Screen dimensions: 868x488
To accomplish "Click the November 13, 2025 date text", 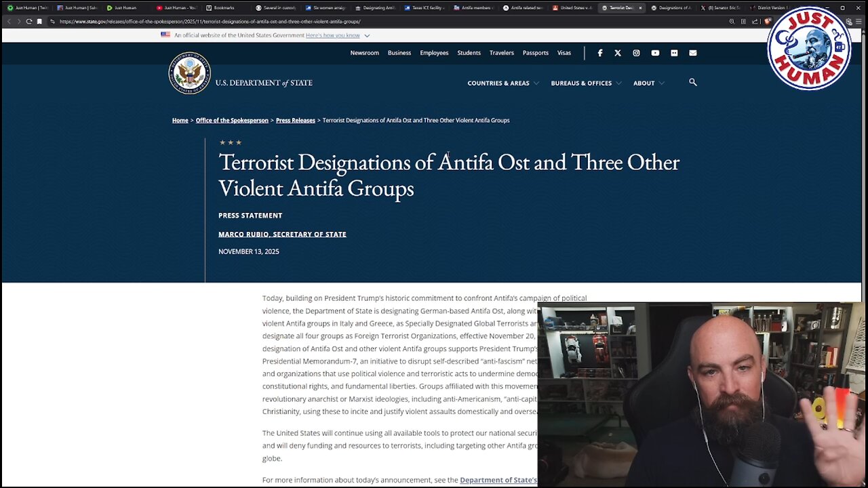I will (249, 251).
